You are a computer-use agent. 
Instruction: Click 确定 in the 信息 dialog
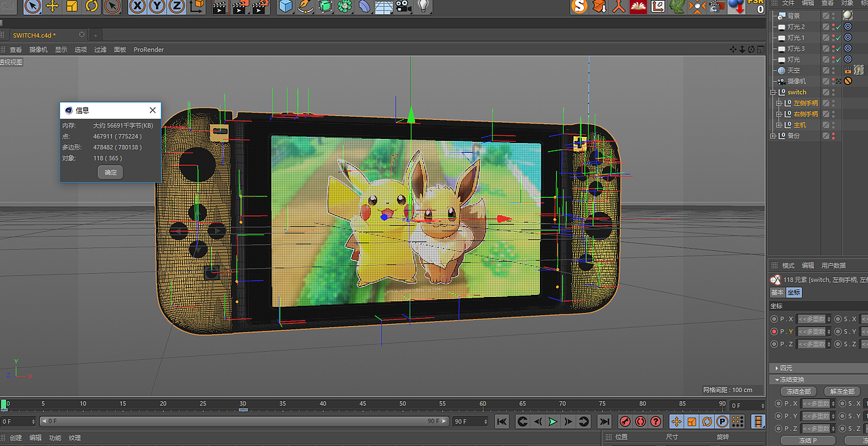[111, 172]
